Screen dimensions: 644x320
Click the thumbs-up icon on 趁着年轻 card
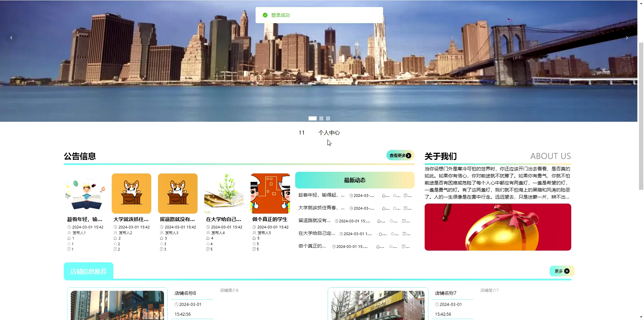point(69,238)
